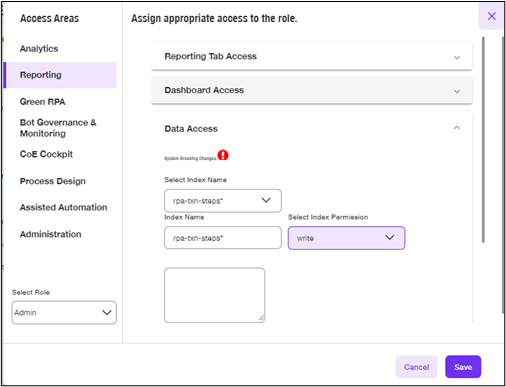Collapse the Data Access section
This screenshot has width=506, height=387.
click(x=457, y=128)
